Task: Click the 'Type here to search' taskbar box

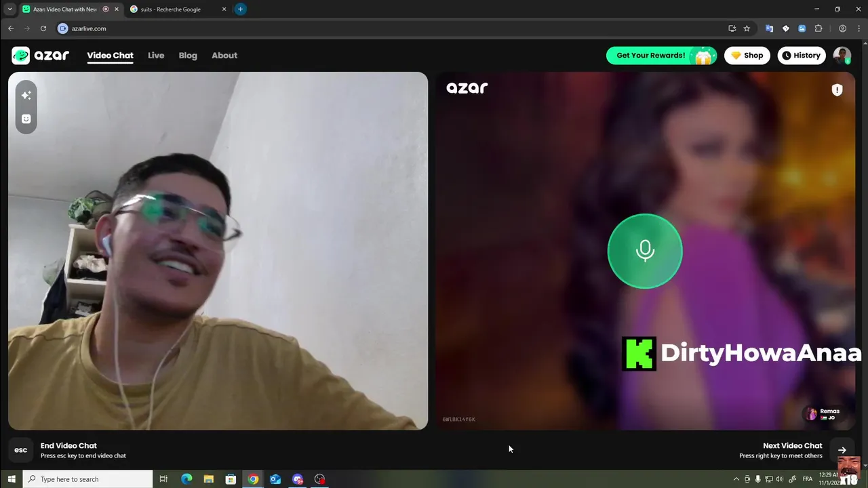Action: pyautogui.click(x=88, y=479)
